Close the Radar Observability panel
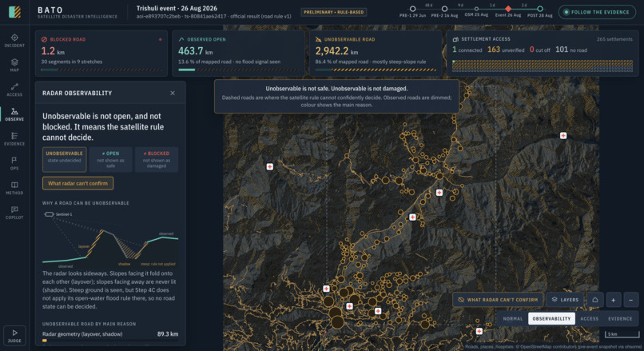644x351 pixels. coord(173,93)
